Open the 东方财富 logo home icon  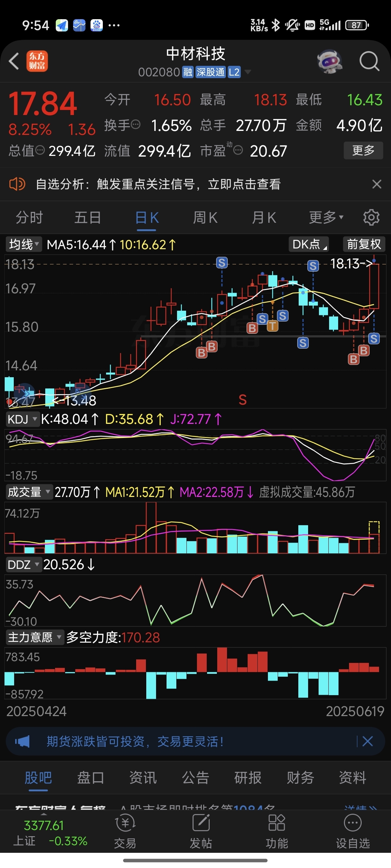(37, 61)
